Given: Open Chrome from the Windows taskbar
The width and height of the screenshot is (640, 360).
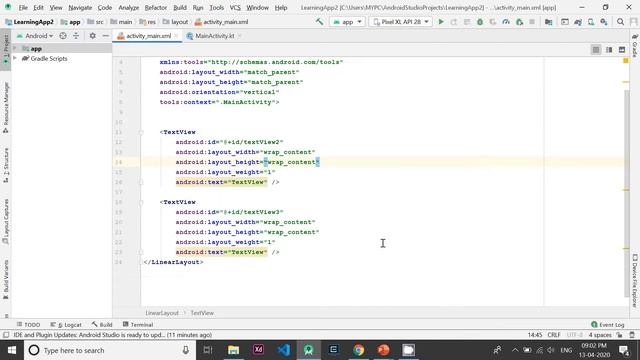Looking at the screenshot, I should (358, 350).
